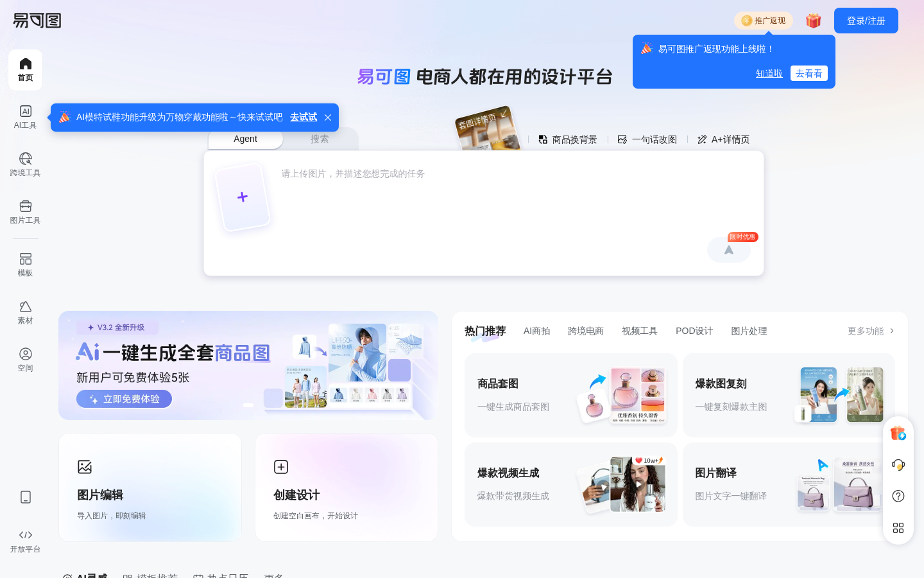Open the 商品套图 feature card
This screenshot has height=578, width=924.
pyautogui.click(x=571, y=395)
